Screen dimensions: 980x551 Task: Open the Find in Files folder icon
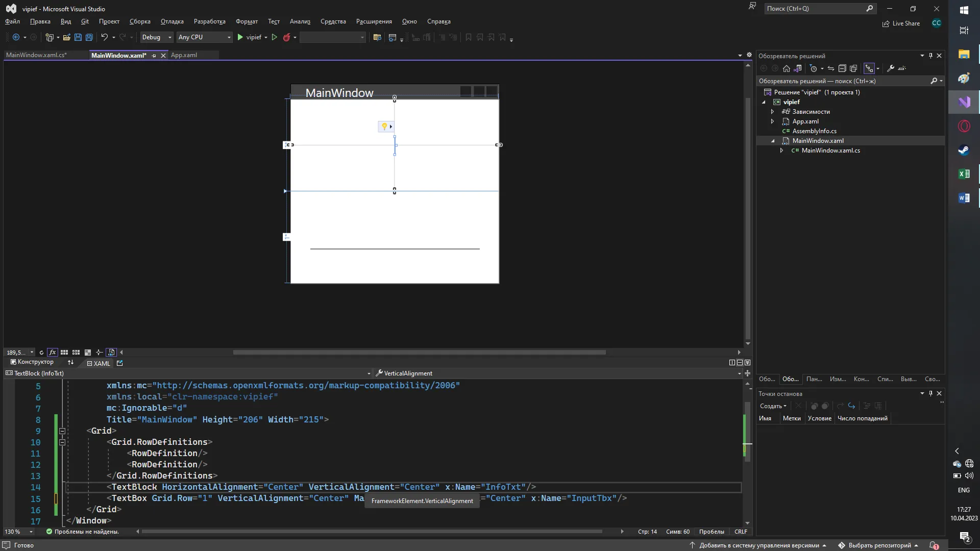(378, 37)
